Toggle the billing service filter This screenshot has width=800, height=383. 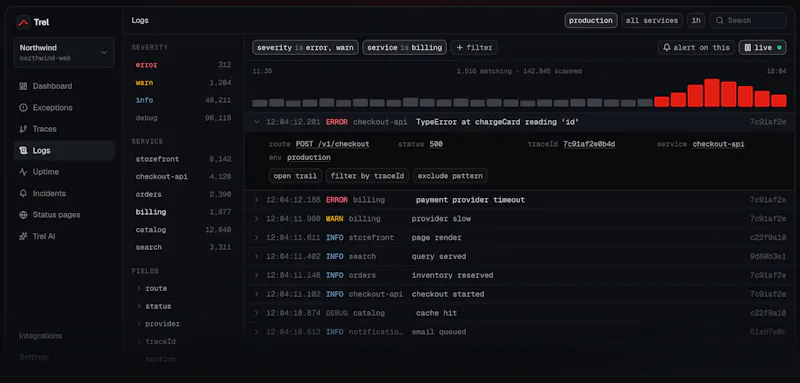click(x=183, y=212)
